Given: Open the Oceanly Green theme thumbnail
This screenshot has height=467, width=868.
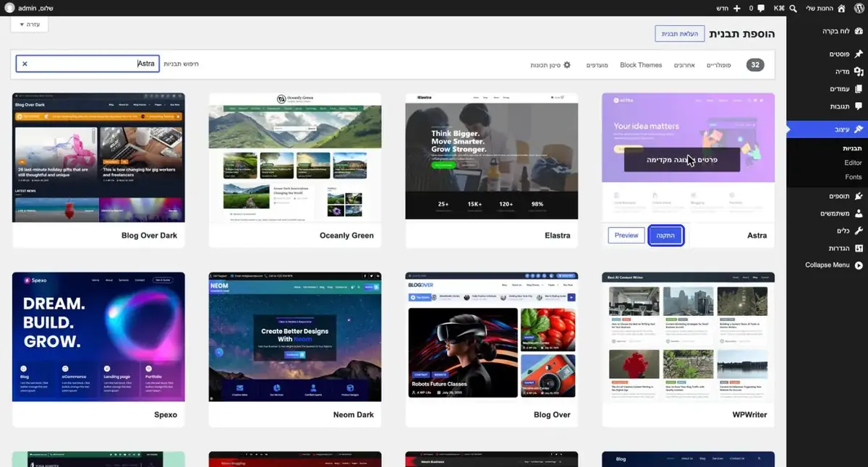Looking at the screenshot, I should coord(295,156).
